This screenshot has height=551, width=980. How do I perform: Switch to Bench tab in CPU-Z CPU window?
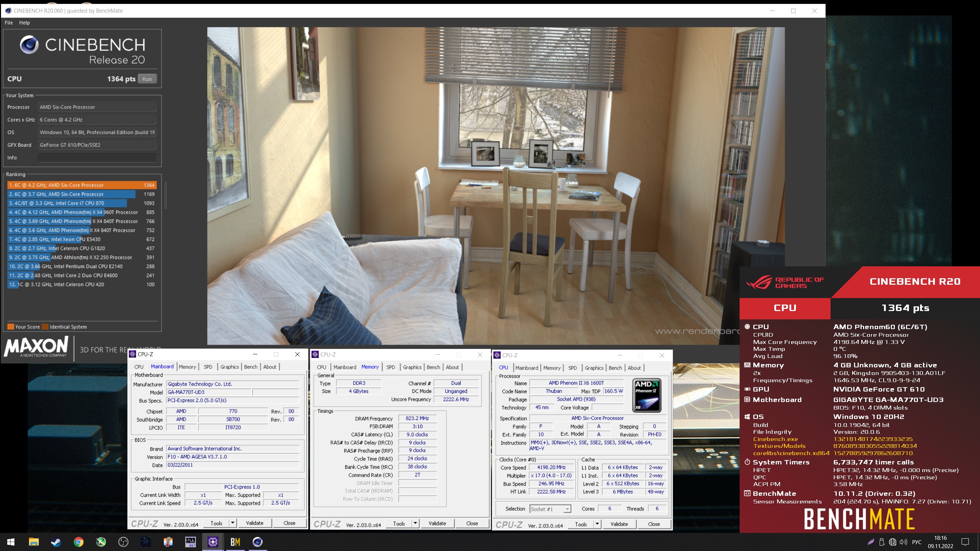pos(615,368)
